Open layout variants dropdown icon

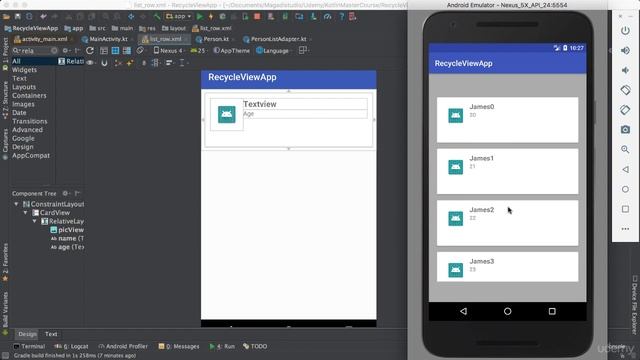click(x=303, y=51)
